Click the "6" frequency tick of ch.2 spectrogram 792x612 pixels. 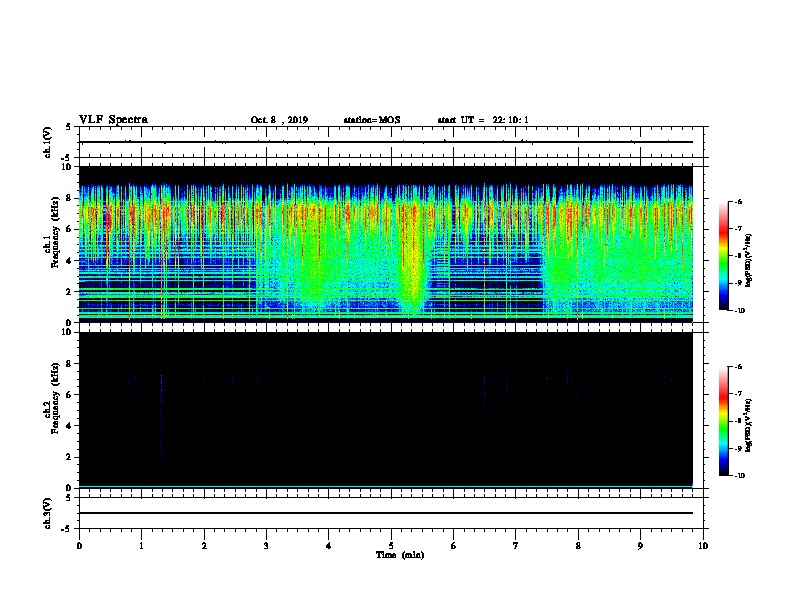pyautogui.click(x=69, y=395)
